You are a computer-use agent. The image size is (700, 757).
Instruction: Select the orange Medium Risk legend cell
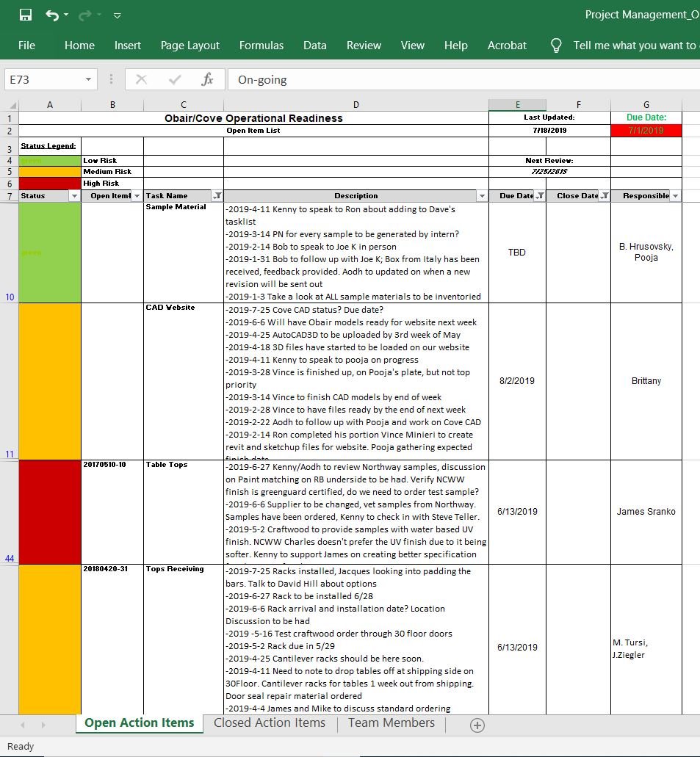pos(50,172)
